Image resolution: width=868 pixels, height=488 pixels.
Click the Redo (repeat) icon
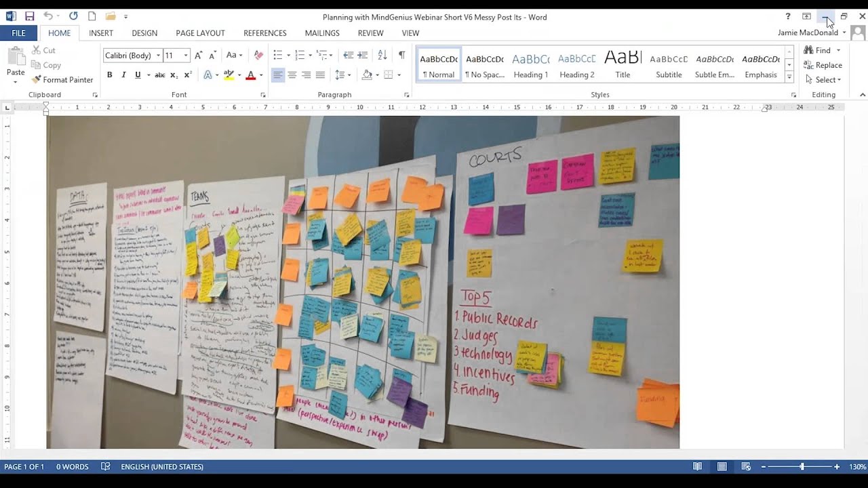click(x=73, y=16)
